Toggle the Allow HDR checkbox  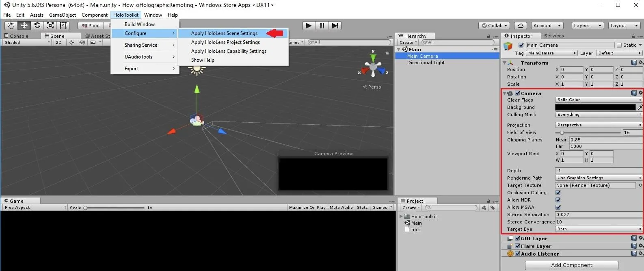pos(558,200)
